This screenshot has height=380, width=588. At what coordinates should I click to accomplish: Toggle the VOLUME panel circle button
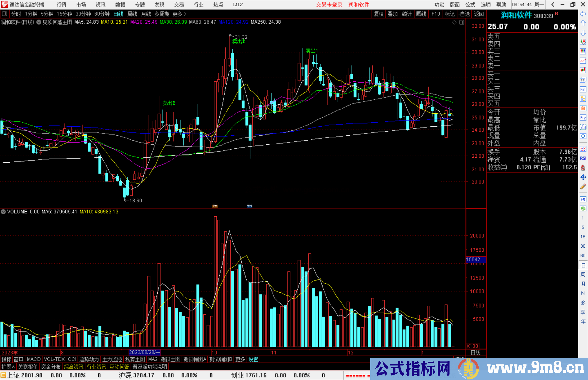coord(3,212)
